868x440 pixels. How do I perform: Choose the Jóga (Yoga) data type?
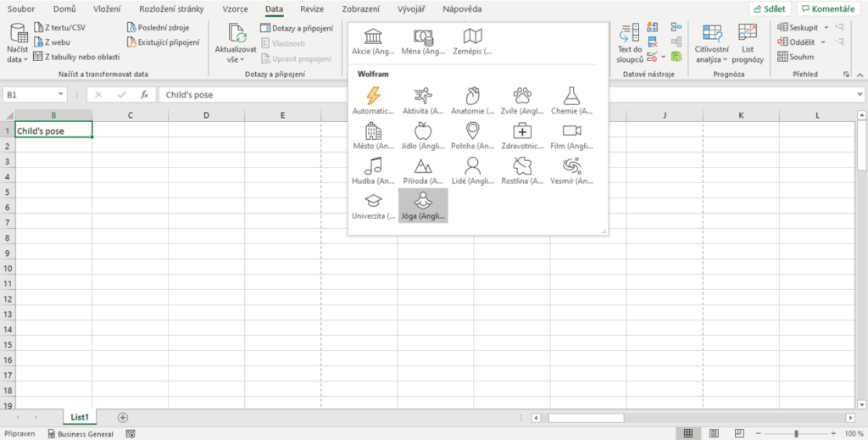point(423,205)
